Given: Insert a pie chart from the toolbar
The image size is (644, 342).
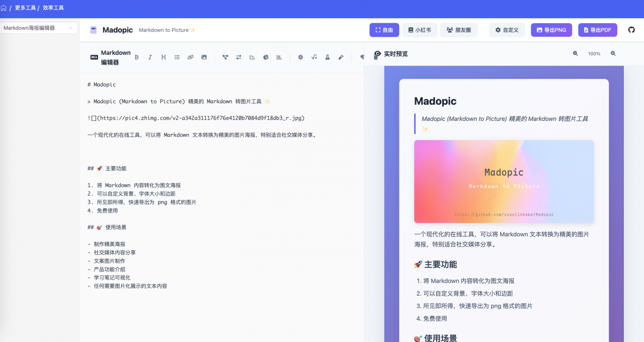Looking at the screenshot, I should pyautogui.click(x=266, y=57).
